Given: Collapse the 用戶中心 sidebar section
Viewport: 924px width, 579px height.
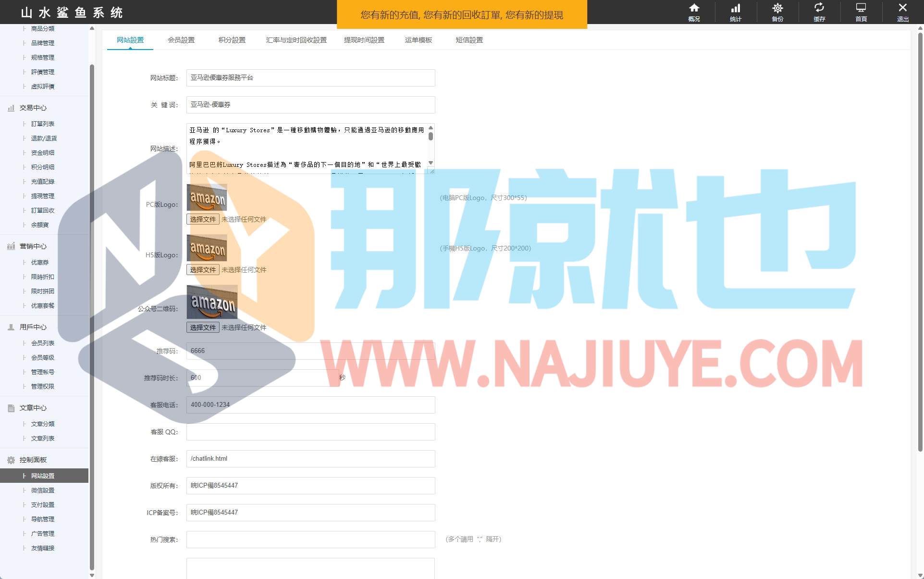Looking at the screenshot, I should coord(33,327).
